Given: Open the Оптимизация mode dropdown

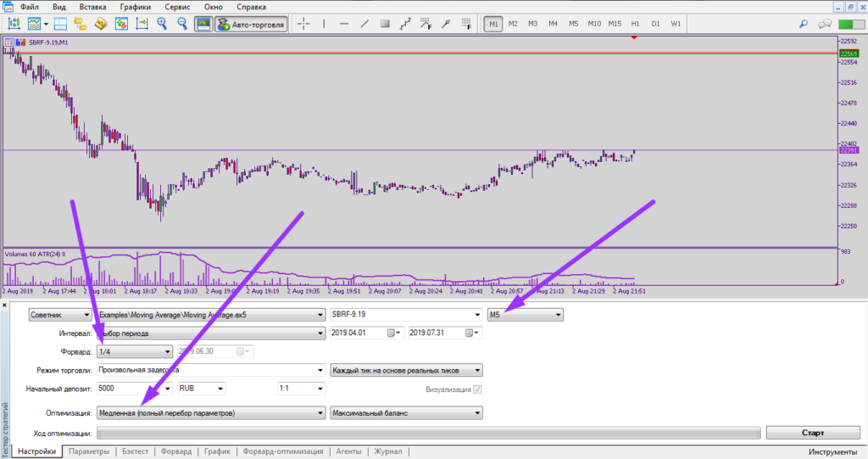Looking at the screenshot, I should tap(211, 413).
